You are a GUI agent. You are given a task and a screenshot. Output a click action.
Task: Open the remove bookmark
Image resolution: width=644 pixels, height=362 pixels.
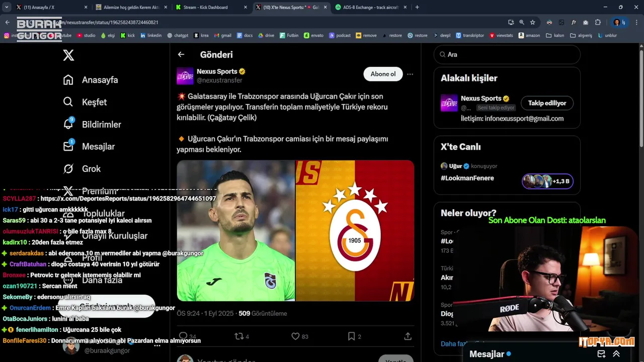366,36
